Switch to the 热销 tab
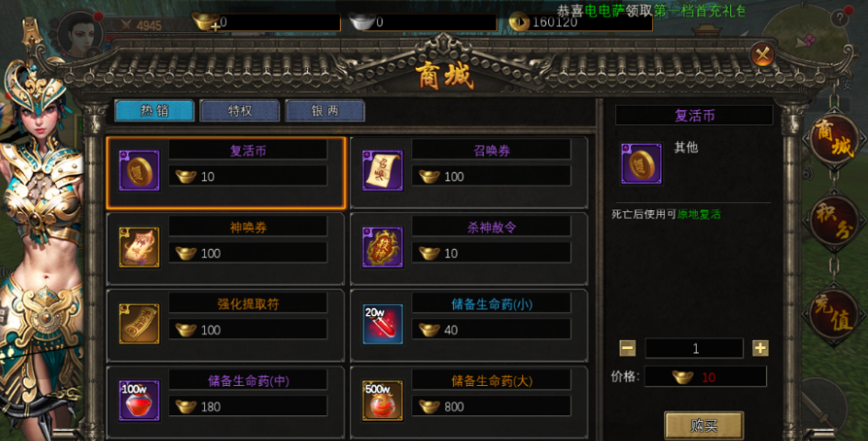 point(154,110)
